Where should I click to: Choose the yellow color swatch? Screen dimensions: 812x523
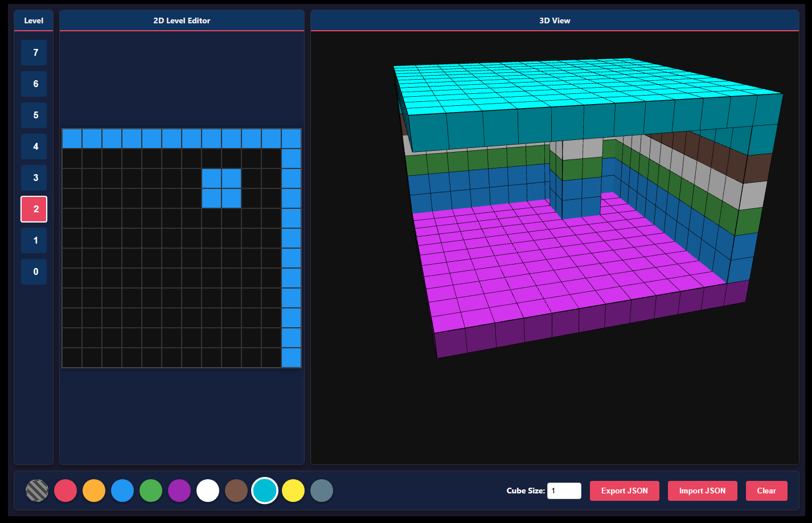click(293, 491)
